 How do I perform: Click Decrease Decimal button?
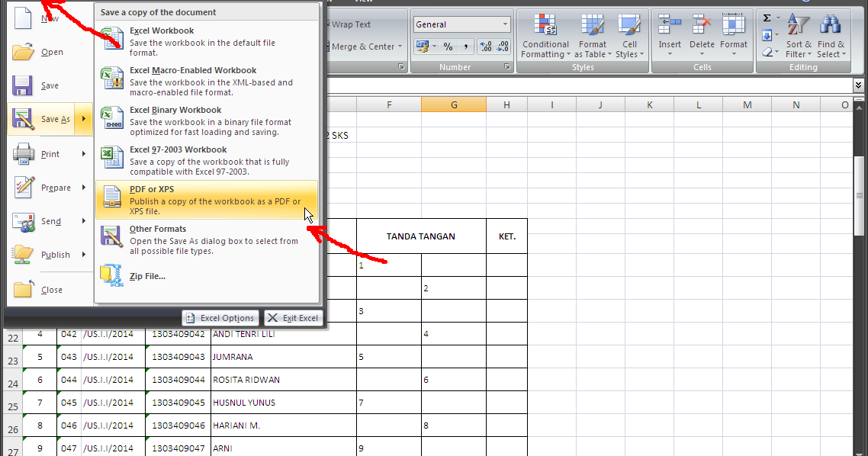tap(502, 47)
